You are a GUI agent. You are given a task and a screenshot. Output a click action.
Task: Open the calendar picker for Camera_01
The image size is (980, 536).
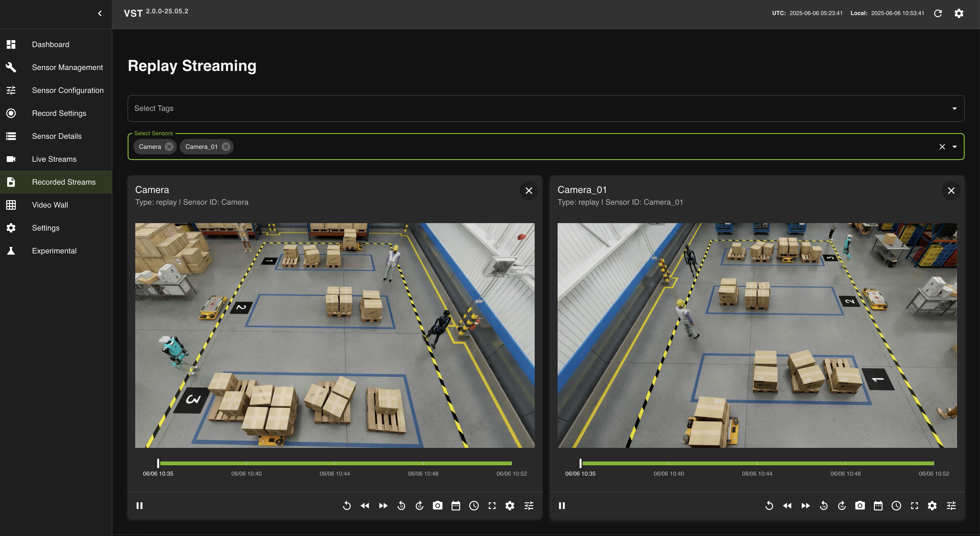click(x=878, y=506)
